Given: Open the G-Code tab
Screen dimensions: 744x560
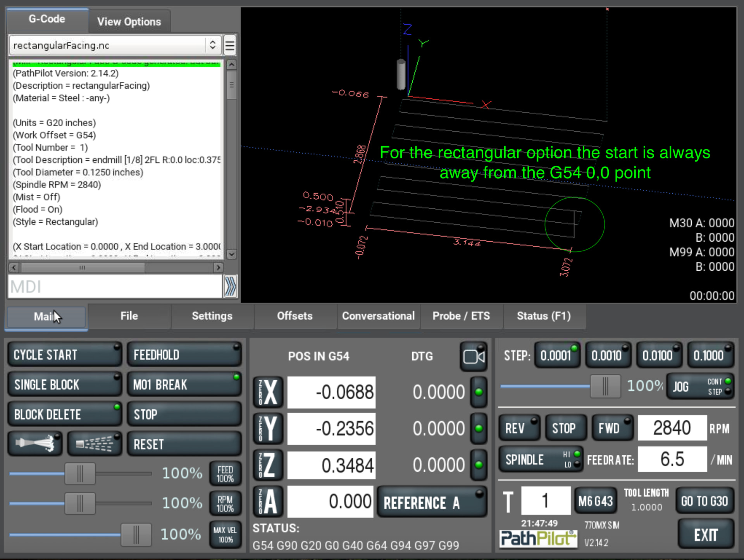Looking at the screenshot, I should point(47,19).
